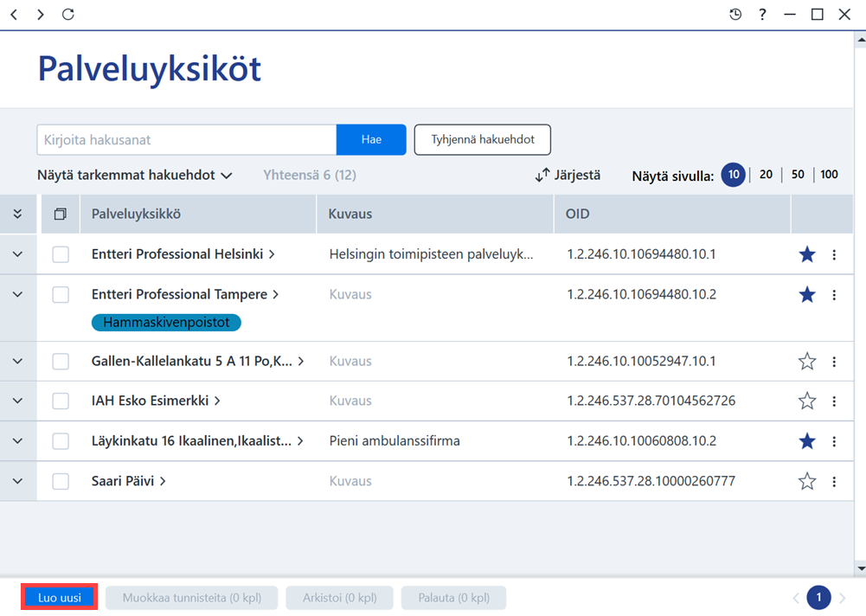Show 50 items per page
866x616 pixels.
(x=798, y=175)
